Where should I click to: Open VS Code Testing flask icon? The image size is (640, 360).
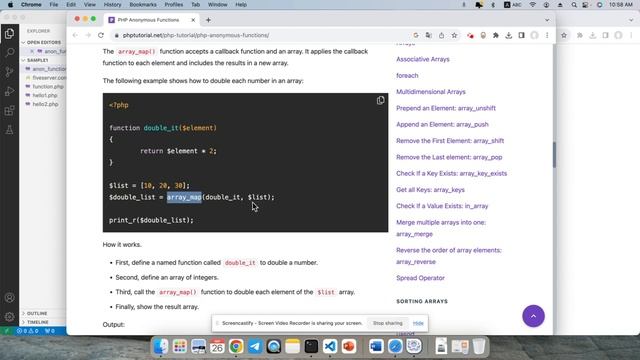[x=9, y=130]
